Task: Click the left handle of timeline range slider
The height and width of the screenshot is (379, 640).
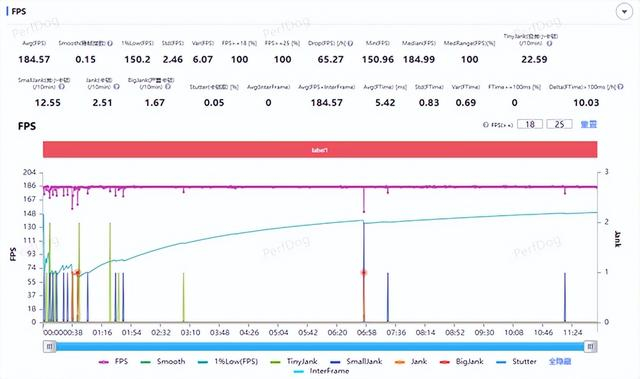Action: [x=50, y=347]
